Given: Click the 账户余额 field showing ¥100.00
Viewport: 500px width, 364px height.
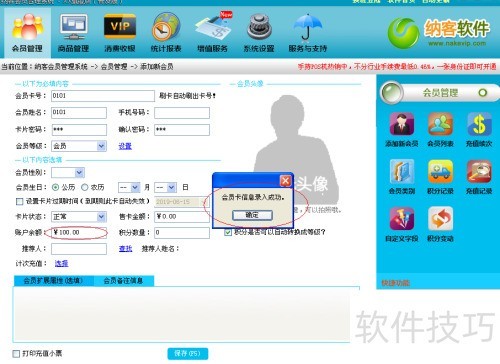Looking at the screenshot, I should click(79, 233).
